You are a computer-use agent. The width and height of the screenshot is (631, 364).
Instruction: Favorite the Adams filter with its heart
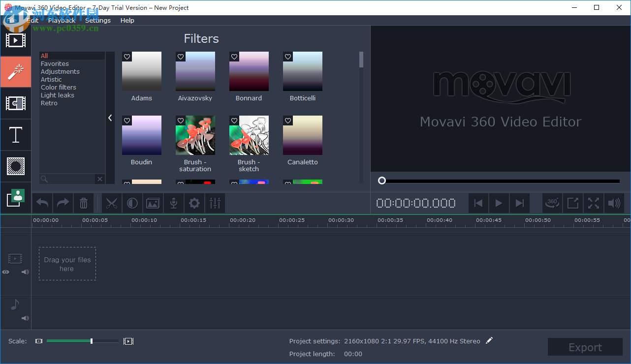click(126, 57)
